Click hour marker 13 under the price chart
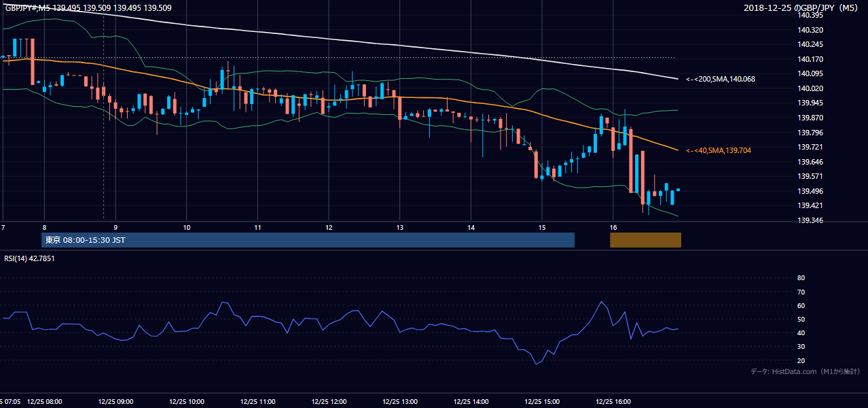The image size is (868, 408). (399, 226)
